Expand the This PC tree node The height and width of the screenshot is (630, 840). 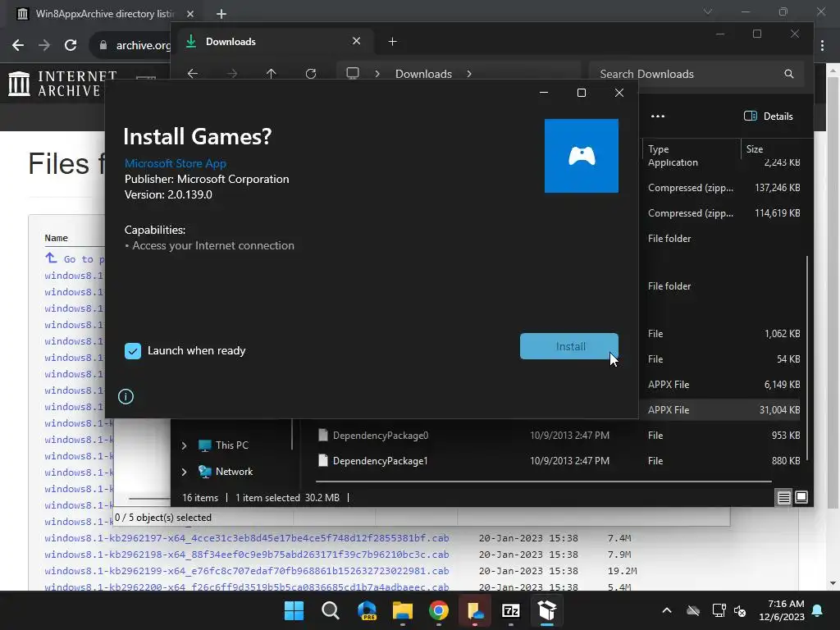point(185,445)
